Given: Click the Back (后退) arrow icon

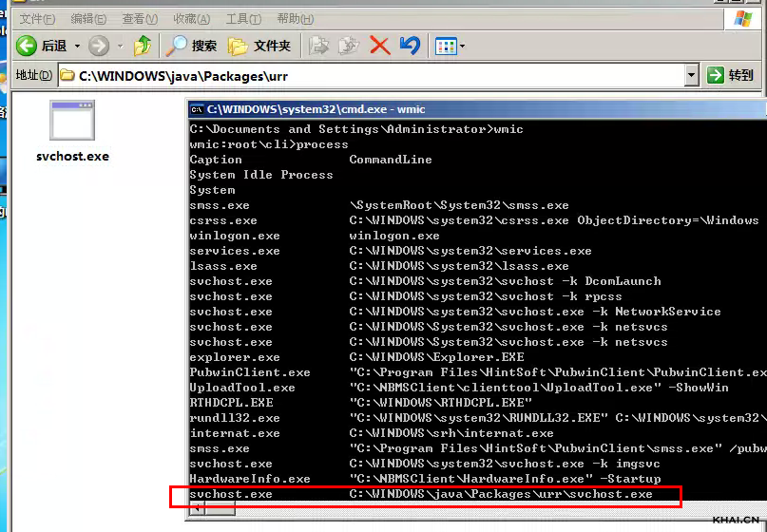Looking at the screenshot, I should click(27, 46).
